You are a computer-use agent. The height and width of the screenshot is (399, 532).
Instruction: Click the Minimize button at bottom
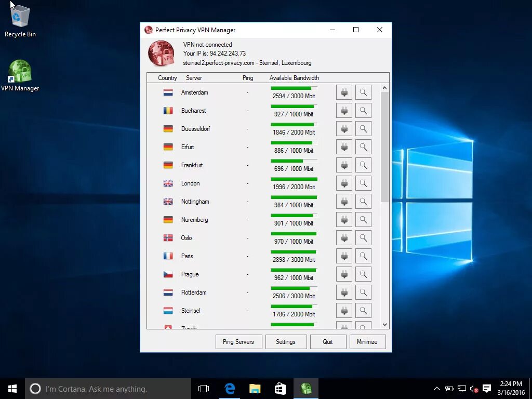367,342
